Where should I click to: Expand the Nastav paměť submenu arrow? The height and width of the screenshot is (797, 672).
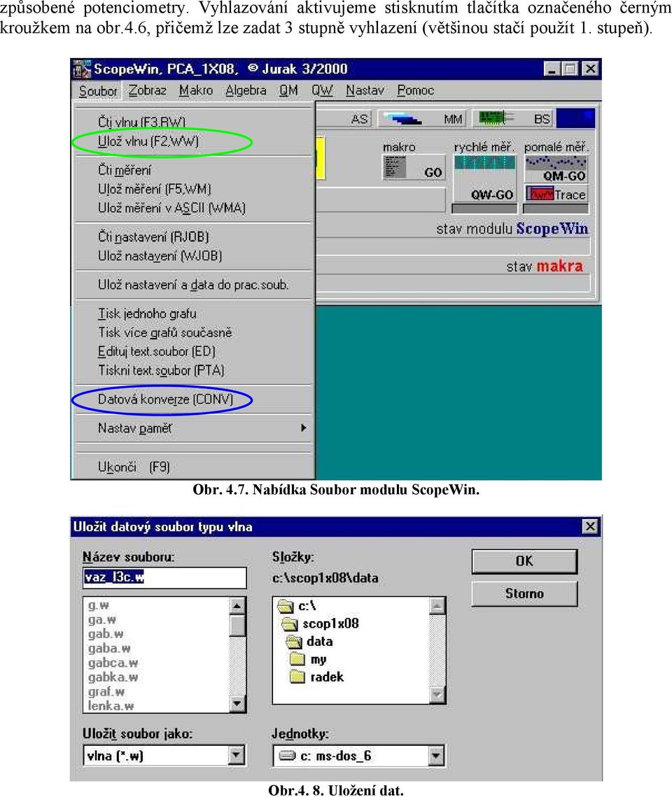pos(304,428)
